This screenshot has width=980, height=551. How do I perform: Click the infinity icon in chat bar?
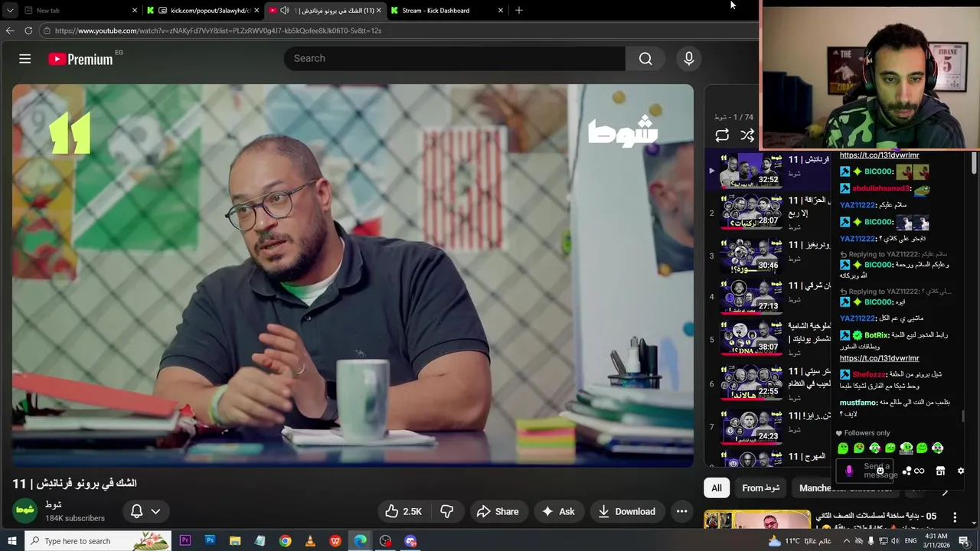pos(919,471)
